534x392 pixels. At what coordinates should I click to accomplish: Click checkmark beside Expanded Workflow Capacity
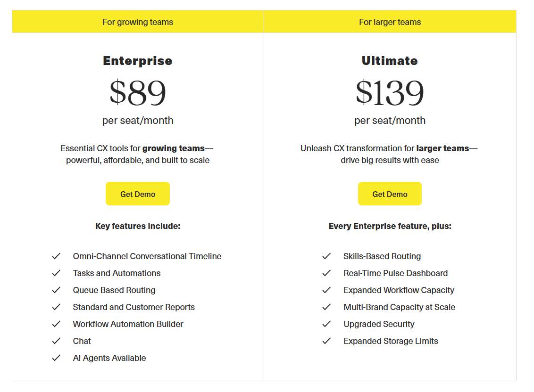[326, 290]
